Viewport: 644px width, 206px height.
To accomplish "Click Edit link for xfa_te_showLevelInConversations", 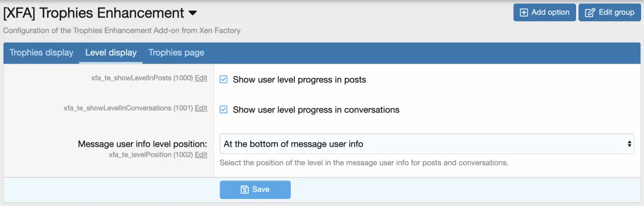I will coord(201,108).
